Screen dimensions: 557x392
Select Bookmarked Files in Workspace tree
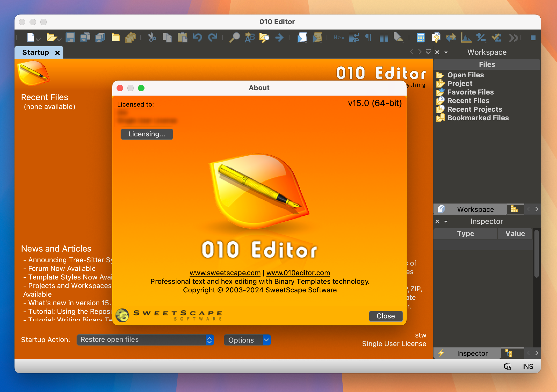pyautogui.click(x=478, y=118)
